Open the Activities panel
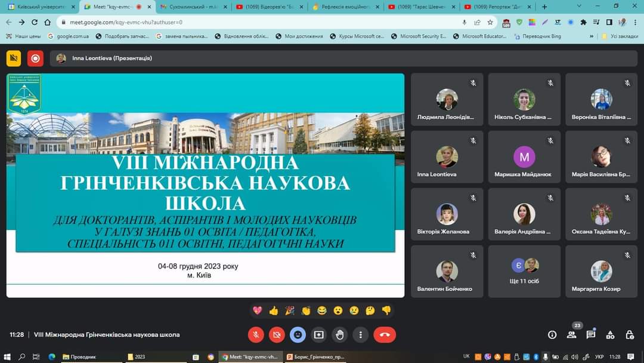This screenshot has height=363, width=644. [610, 335]
